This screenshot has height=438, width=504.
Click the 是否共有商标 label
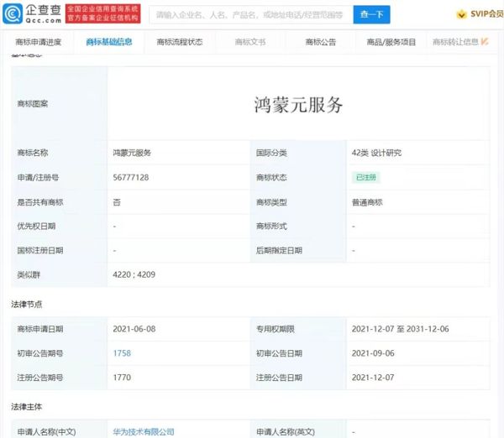[x=40, y=202]
